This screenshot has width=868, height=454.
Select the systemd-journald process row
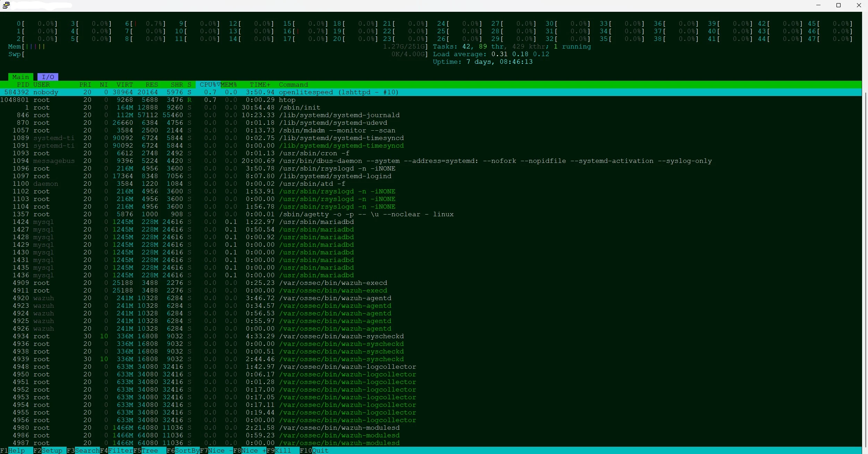tap(431, 115)
